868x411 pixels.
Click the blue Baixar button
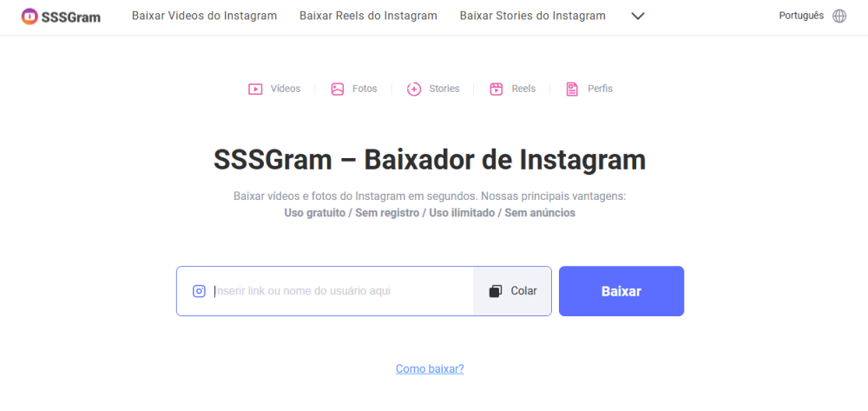click(621, 291)
